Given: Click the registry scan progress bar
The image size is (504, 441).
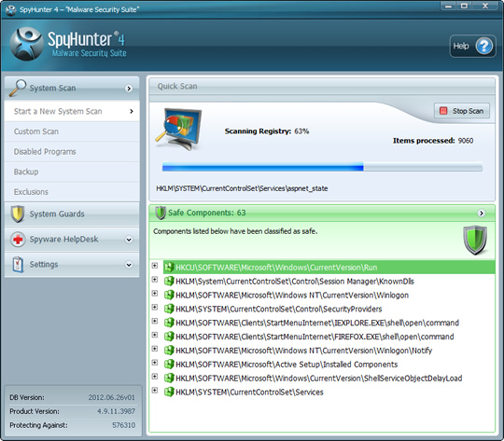Looking at the screenshot, I should pos(322,167).
